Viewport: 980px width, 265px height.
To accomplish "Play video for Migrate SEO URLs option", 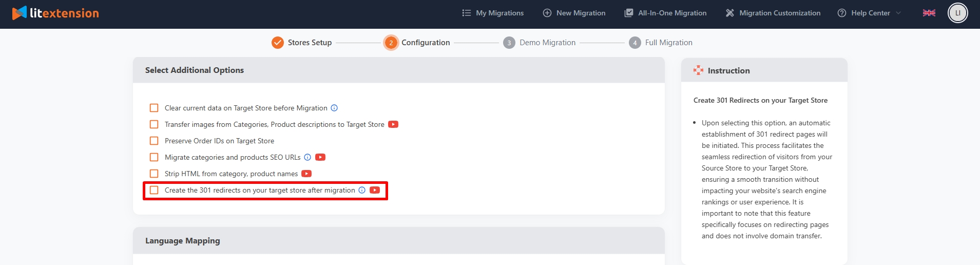I will point(320,157).
